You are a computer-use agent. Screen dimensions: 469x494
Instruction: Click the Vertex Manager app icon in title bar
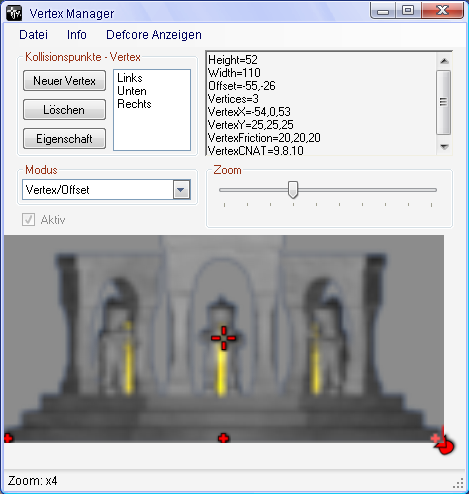pyautogui.click(x=14, y=13)
